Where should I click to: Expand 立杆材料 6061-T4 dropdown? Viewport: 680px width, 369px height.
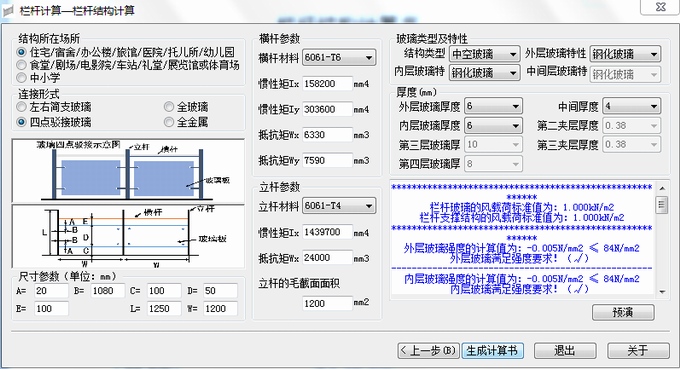(x=339, y=206)
